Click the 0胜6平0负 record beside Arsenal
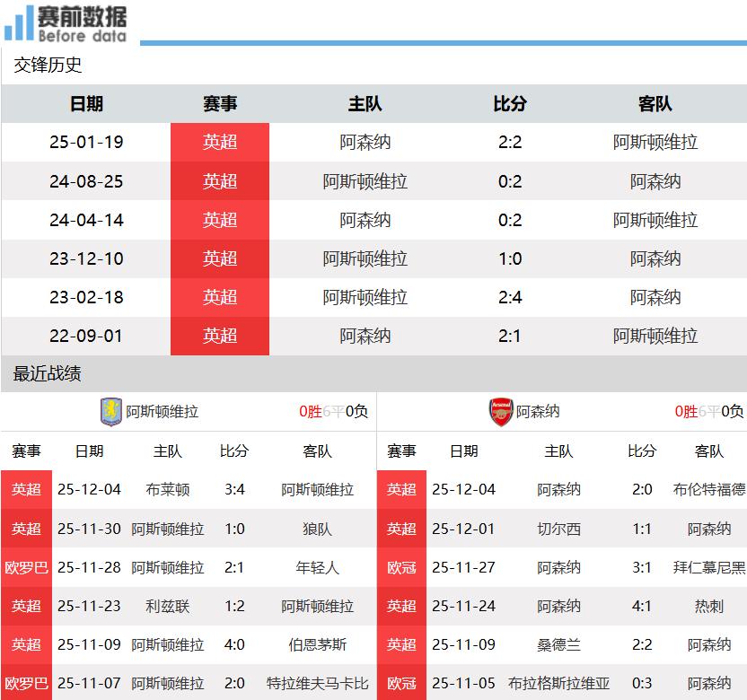747x700 pixels. click(x=709, y=412)
